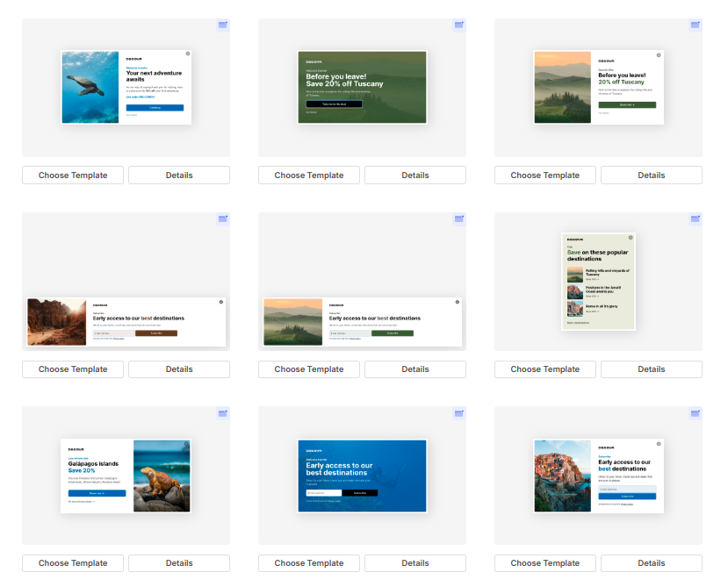
Task: Open Details for the green 'Save 20% off Tuscany' template
Action: click(x=415, y=175)
